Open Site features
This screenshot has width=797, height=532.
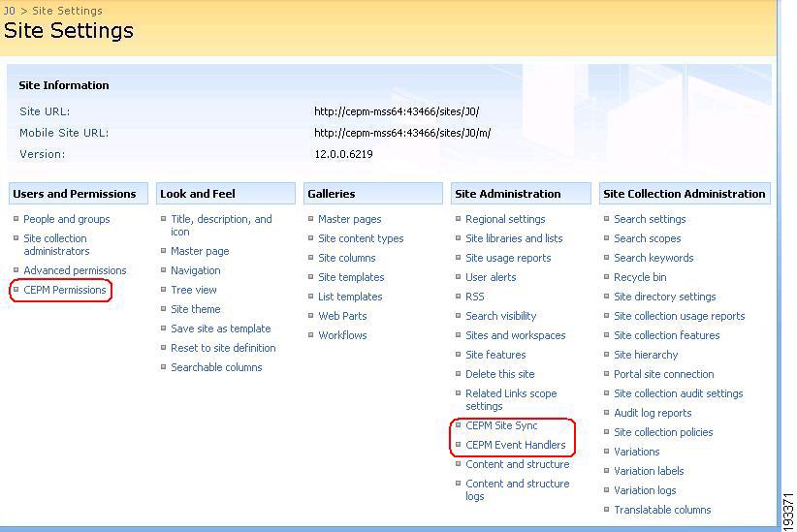(495, 354)
